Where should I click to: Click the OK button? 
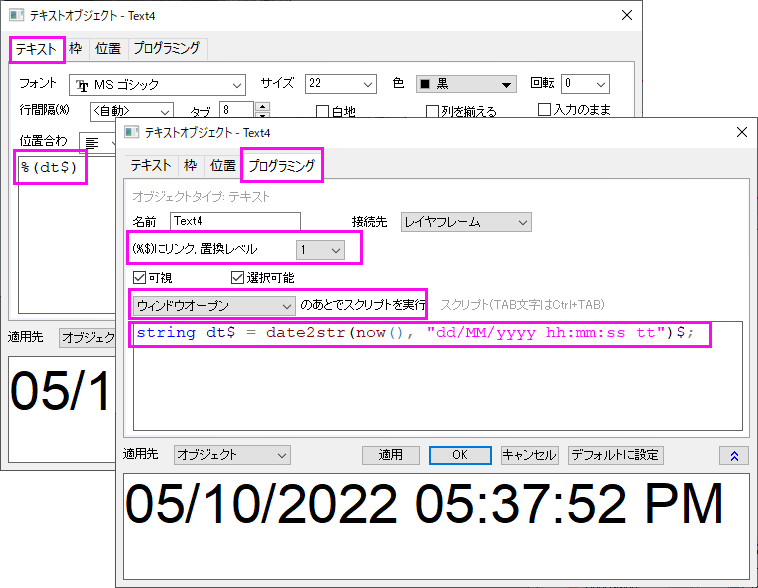click(x=460, y=455)
